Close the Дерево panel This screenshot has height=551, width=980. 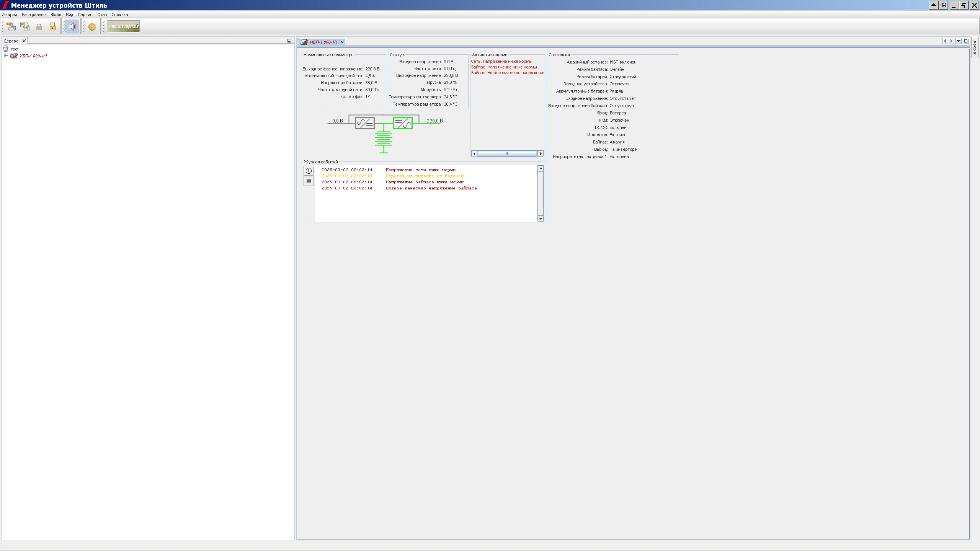point(24,41)
